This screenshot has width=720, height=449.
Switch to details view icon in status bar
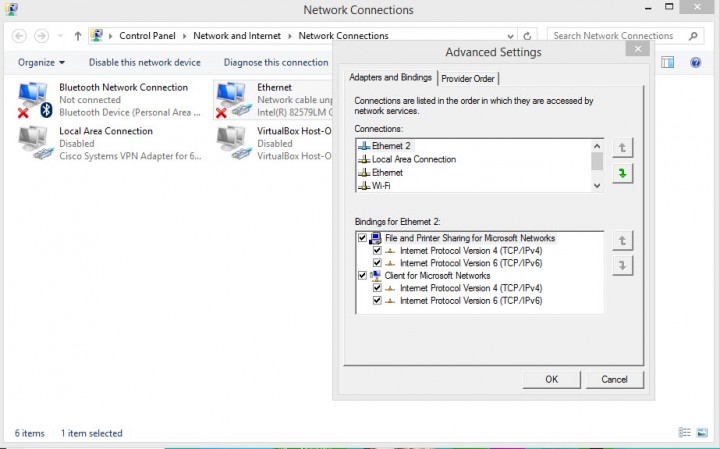(x=684, y=432)
